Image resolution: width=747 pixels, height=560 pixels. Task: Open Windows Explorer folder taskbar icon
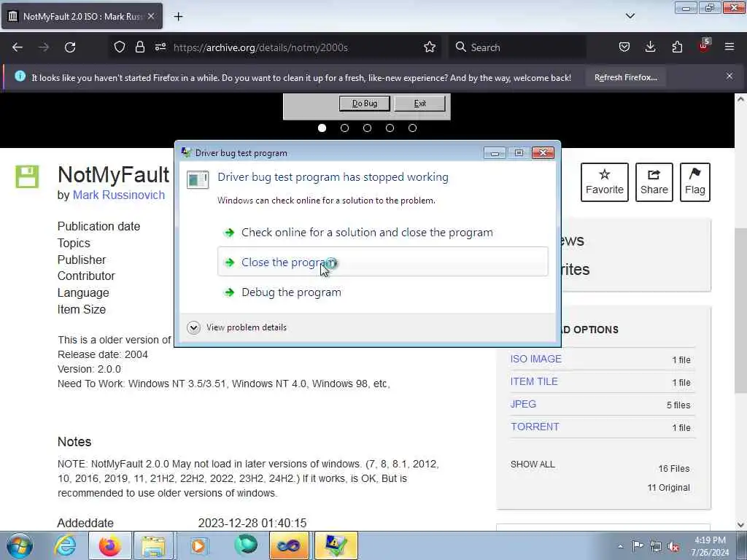(153, 545)
